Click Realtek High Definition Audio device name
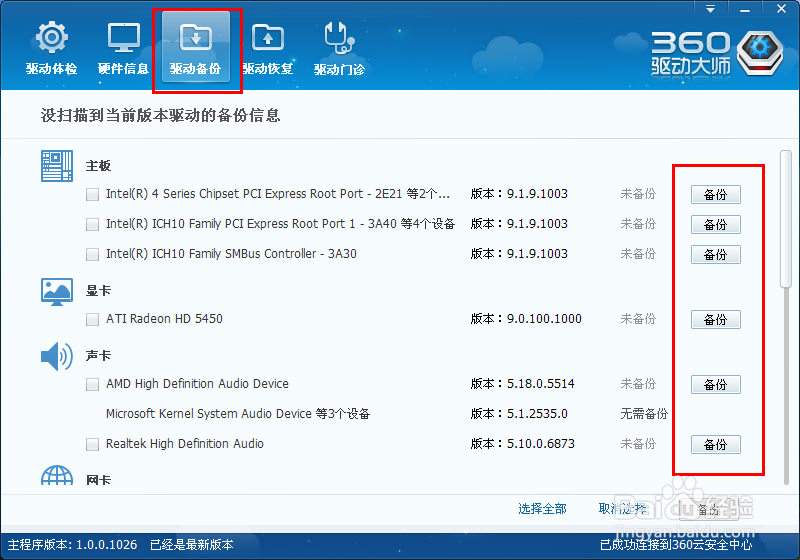 tap(185, 444)
